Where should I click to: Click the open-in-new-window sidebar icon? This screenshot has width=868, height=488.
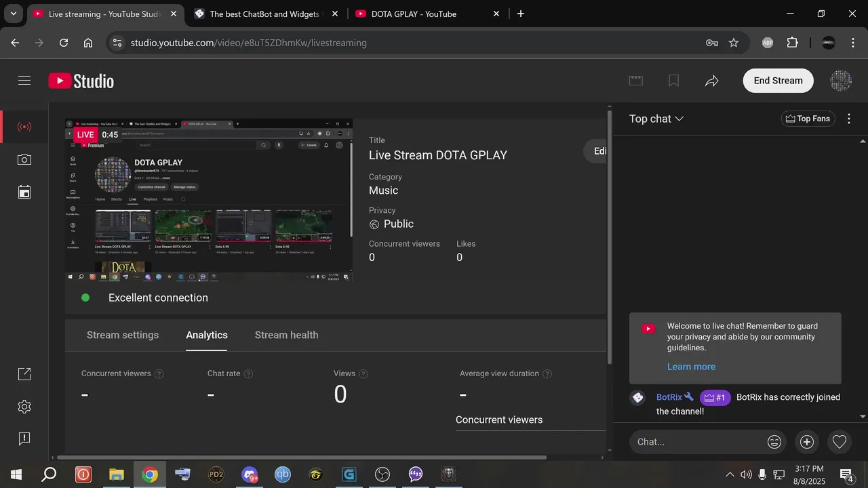[24, 374]
